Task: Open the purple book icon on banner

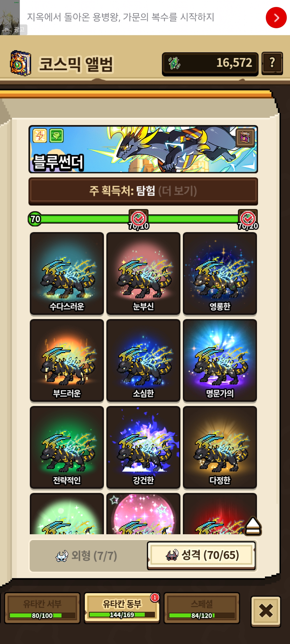Action: point(245,137)
